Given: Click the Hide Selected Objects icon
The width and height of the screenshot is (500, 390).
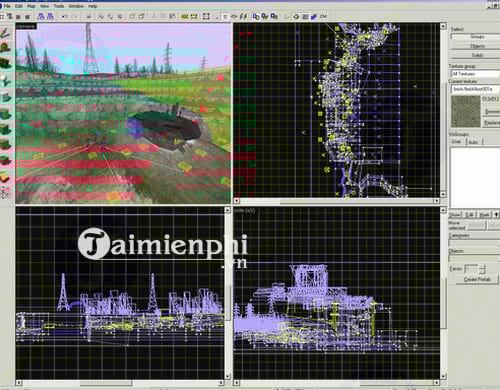Looking at the screenshot, I should tap(132, 16).
